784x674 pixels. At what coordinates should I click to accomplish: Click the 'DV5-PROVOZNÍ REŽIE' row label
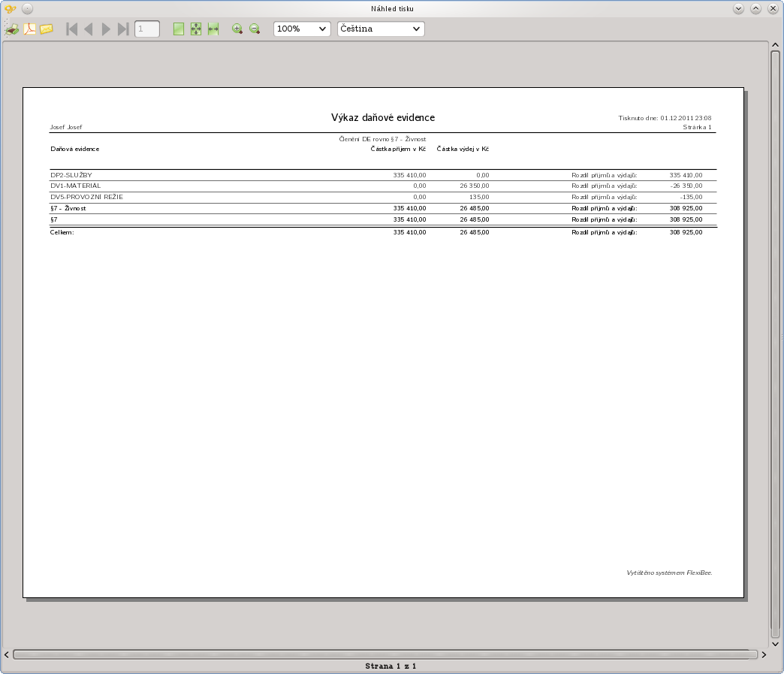(86, 197)
